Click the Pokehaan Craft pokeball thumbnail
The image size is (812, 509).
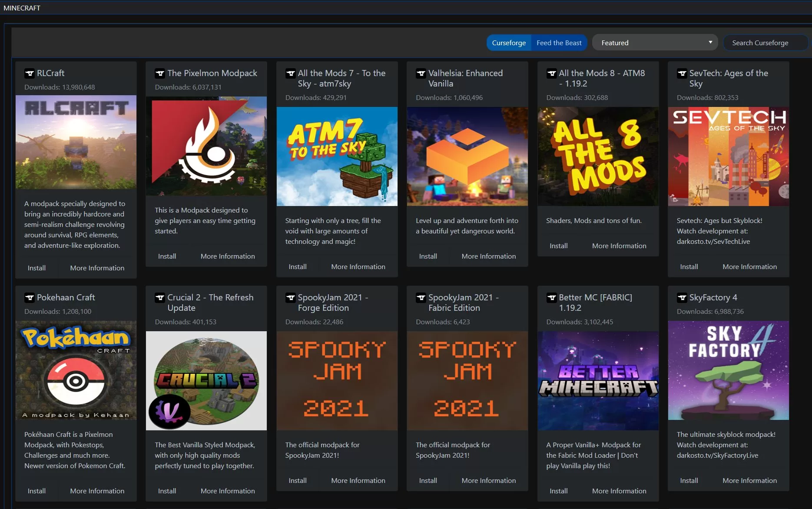pos(76,370)
